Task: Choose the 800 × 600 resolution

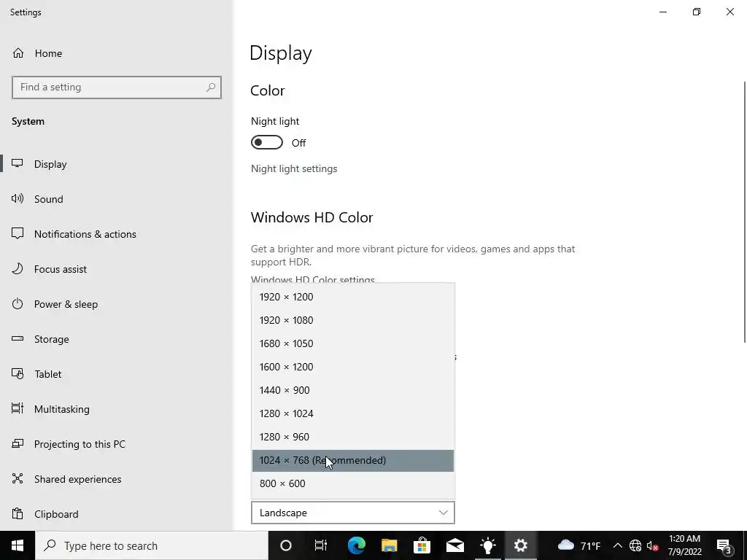Action: (353, 484)
